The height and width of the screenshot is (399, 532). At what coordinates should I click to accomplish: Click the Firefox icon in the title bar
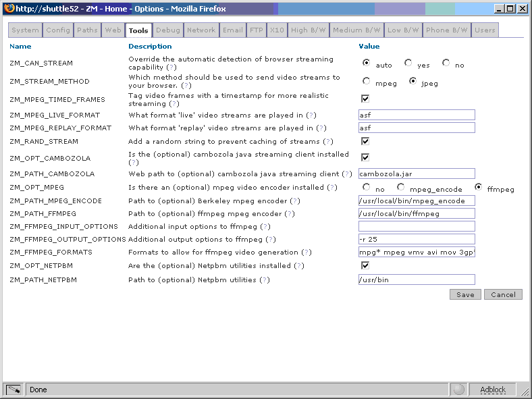7,8
